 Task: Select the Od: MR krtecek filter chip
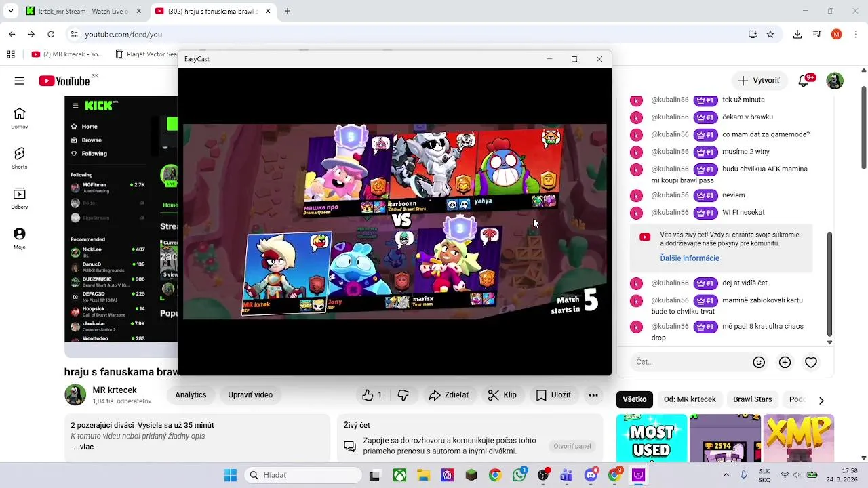pos(690,399)
